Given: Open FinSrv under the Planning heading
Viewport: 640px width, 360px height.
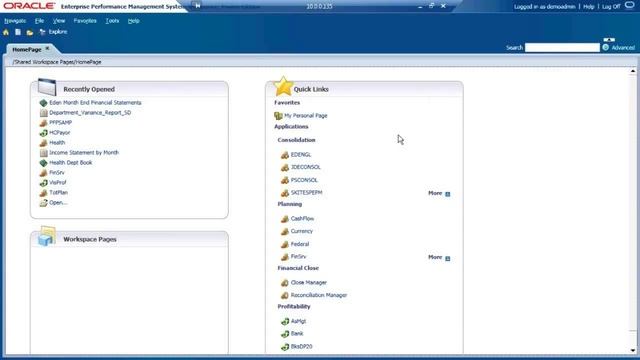Looking at the screenshot, I should 298,257.
